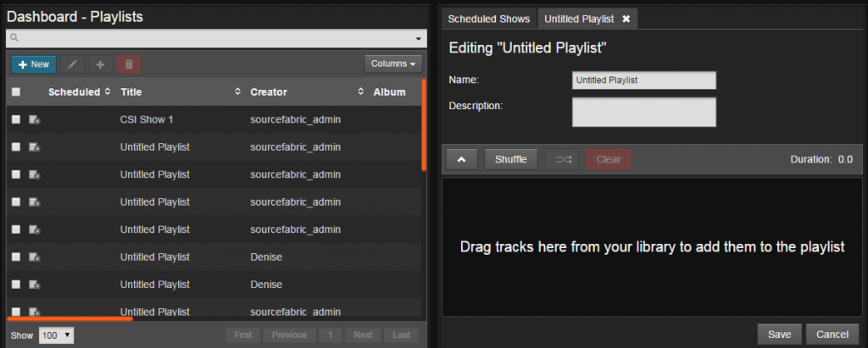
Task: Open the Show 100 entries dropdown
Action: pyautogui.click(x=56, y=334)
